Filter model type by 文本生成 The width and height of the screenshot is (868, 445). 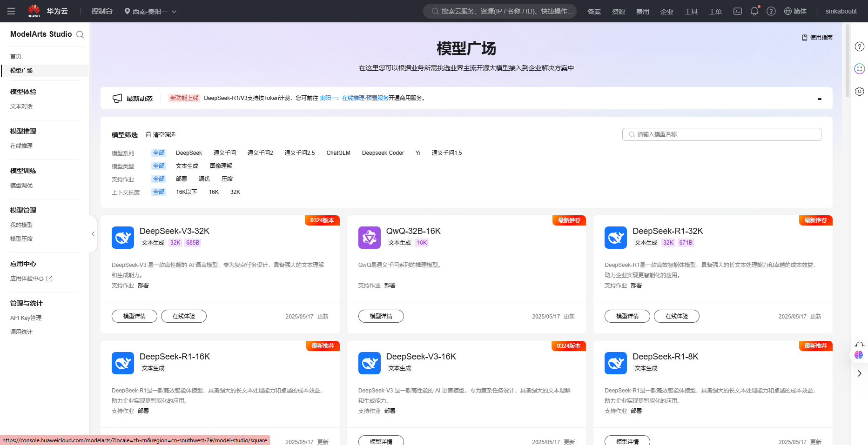[x=187, y=166]
